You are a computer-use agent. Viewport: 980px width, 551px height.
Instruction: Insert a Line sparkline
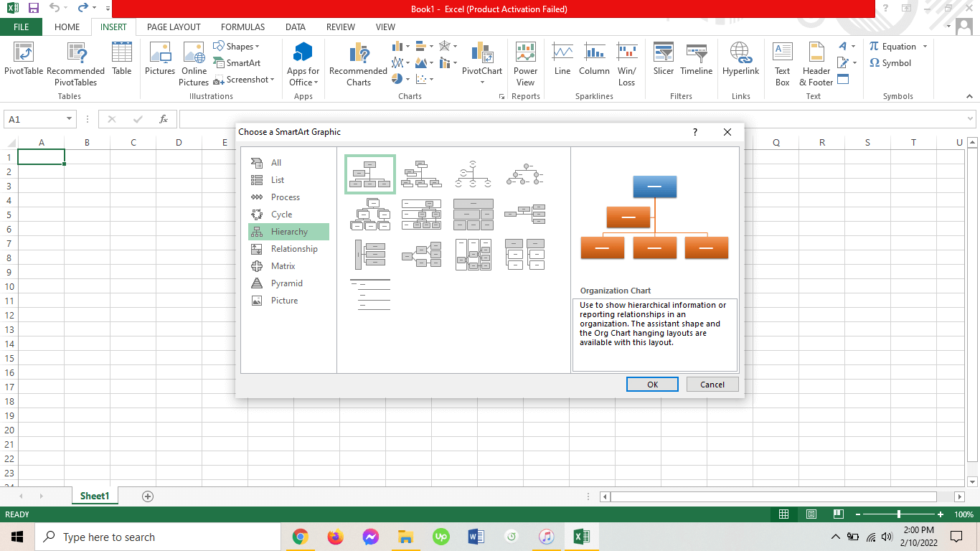coord(562,59)
